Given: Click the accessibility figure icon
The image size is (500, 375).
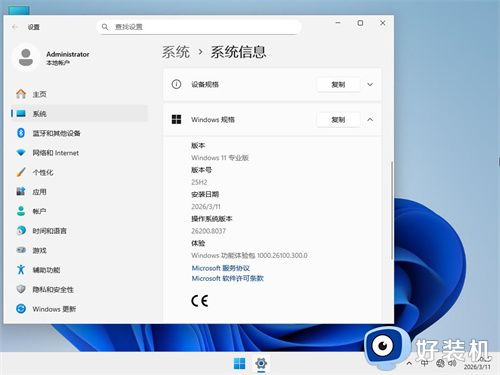Looking at the screenshot, I should pyautogui.click(x=21, y=269).
